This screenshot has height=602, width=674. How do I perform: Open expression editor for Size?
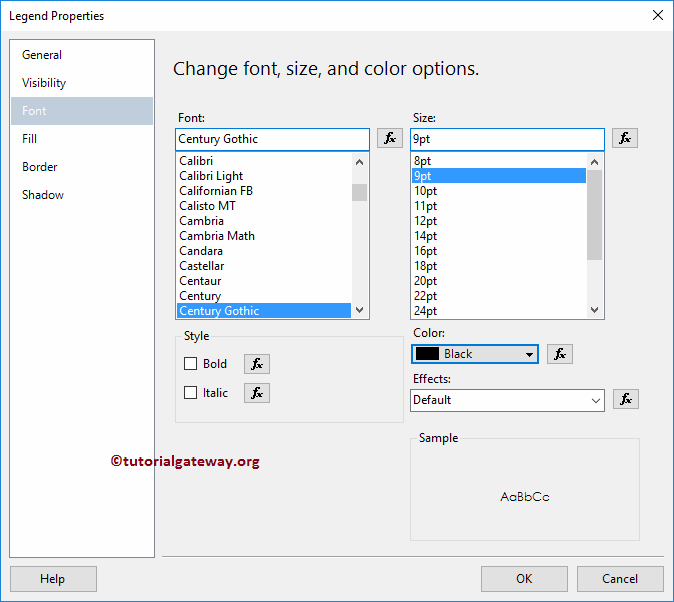625,138
